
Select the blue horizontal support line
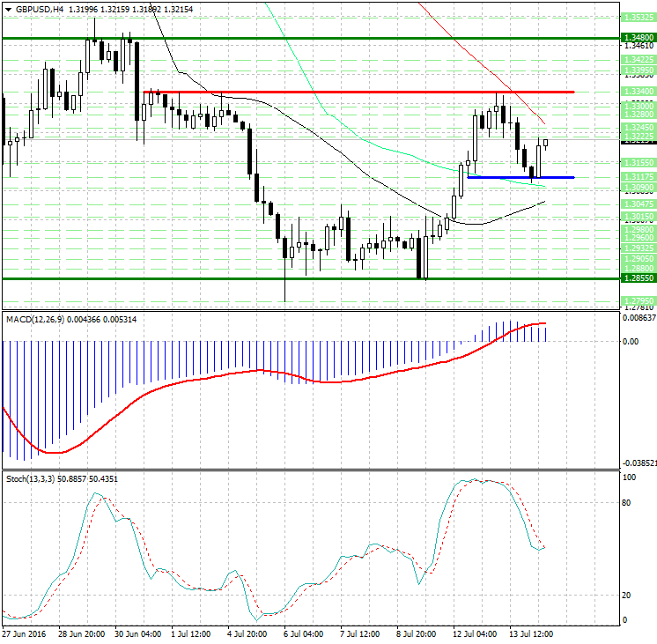click(x=520, y=177)
